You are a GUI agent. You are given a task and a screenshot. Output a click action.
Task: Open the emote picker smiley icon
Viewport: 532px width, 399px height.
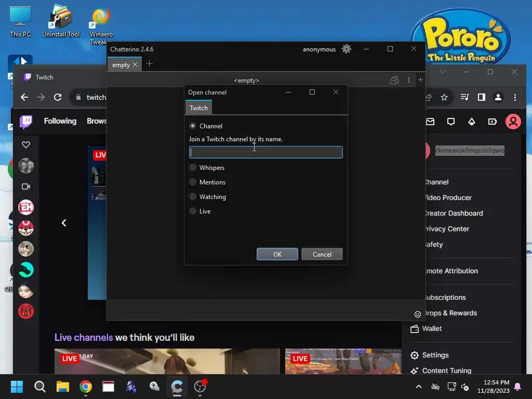tap(418, 314)
